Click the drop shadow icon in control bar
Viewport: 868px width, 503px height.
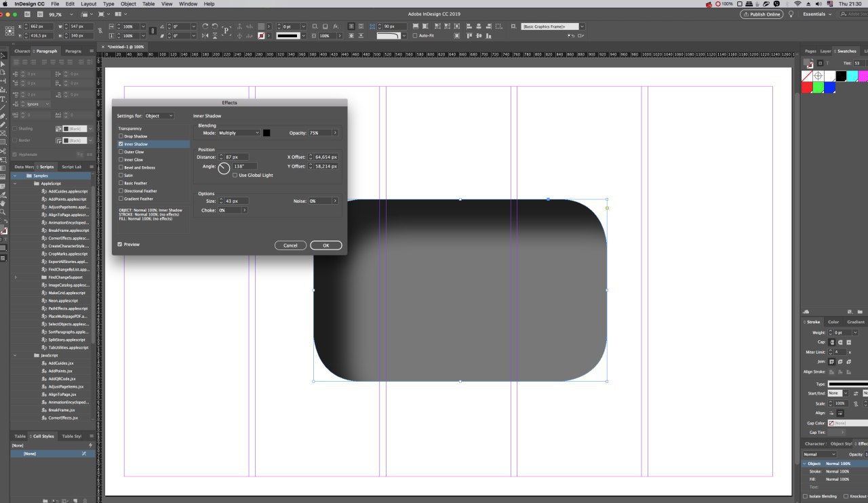coord(325,26)
